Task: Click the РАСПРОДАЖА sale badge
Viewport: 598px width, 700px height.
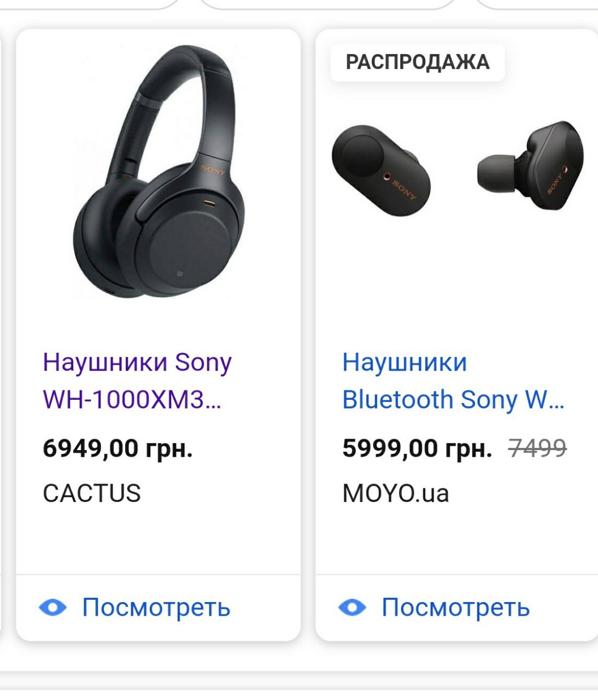Action: (x=418, y=62)
